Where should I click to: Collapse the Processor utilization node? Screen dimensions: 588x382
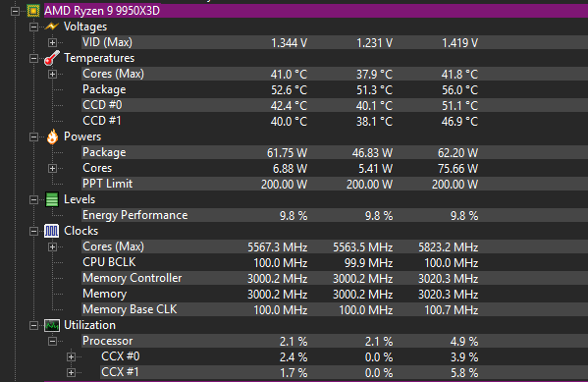[x=52, y=341]
